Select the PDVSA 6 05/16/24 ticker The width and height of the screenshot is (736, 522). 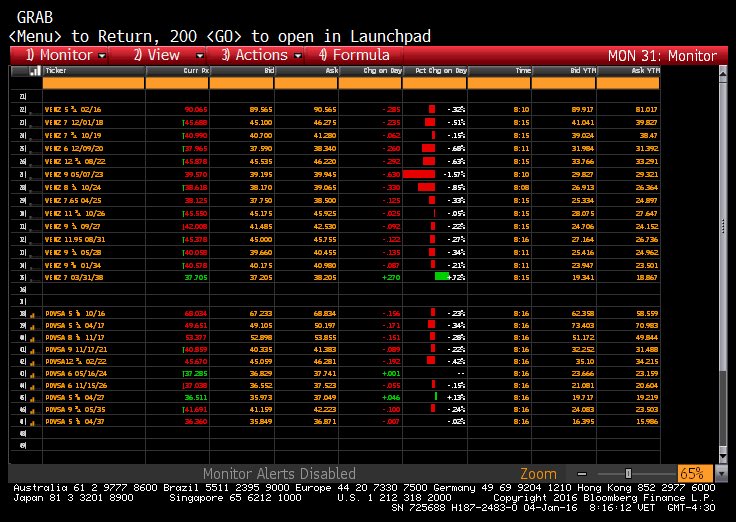(x=77, y=374)
